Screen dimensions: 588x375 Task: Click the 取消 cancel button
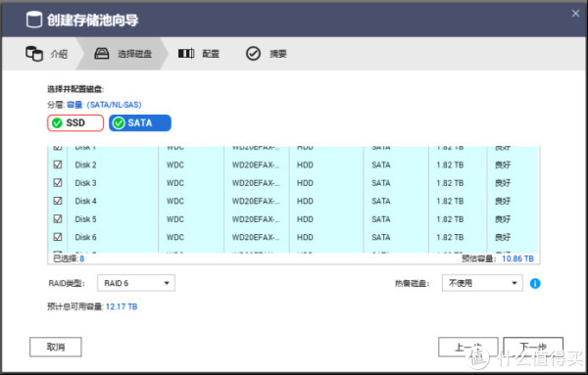(56, 347)
